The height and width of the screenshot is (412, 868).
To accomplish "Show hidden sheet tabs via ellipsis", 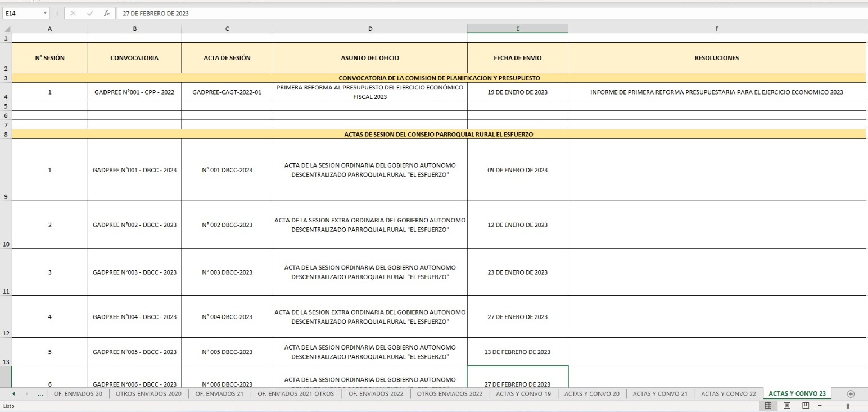I will tap(40, 394).
